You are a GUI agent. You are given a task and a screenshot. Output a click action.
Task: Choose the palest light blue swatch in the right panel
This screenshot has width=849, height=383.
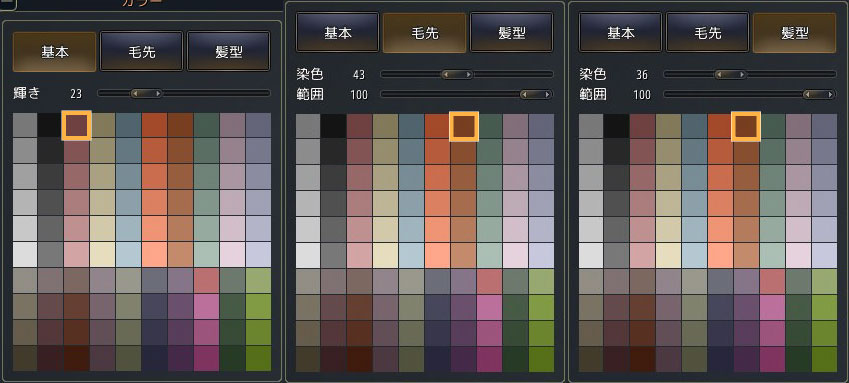[694, 256]
